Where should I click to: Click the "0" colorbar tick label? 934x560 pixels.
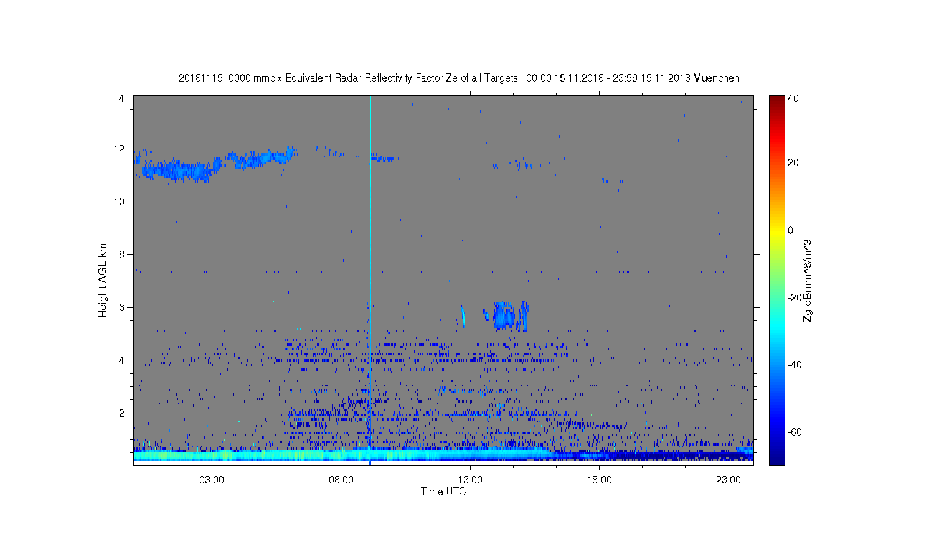pyautogui.click(x=791, y=230)
